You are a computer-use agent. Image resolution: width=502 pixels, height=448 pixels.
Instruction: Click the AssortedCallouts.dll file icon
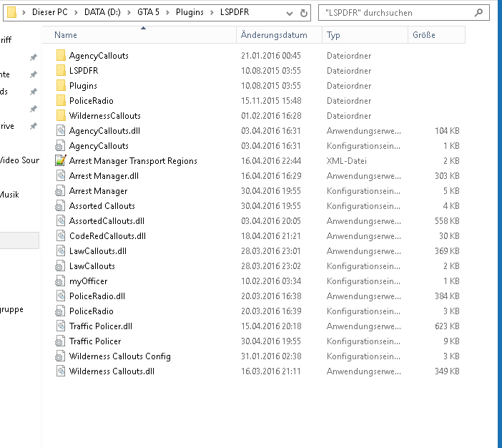click(x=61, y=221)
